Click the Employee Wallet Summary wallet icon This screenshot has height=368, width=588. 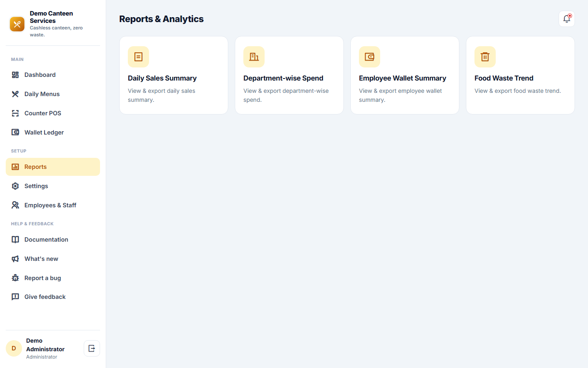click(370, 57)
